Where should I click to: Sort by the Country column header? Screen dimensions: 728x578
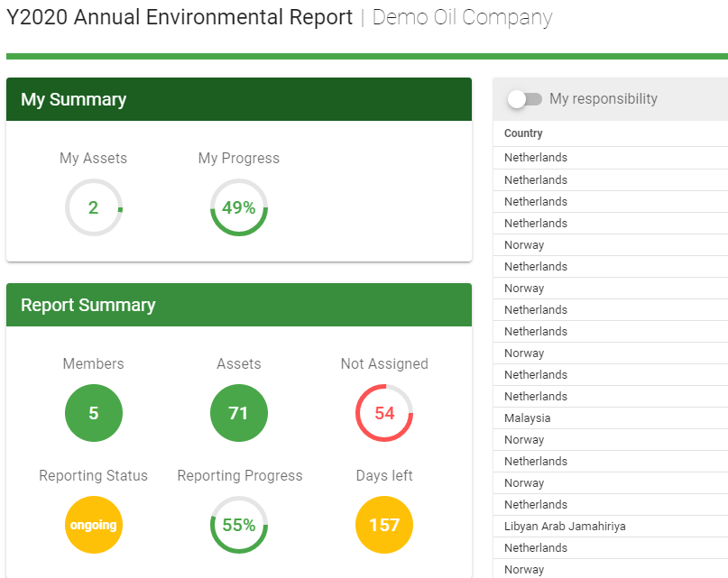click(523, 133)
